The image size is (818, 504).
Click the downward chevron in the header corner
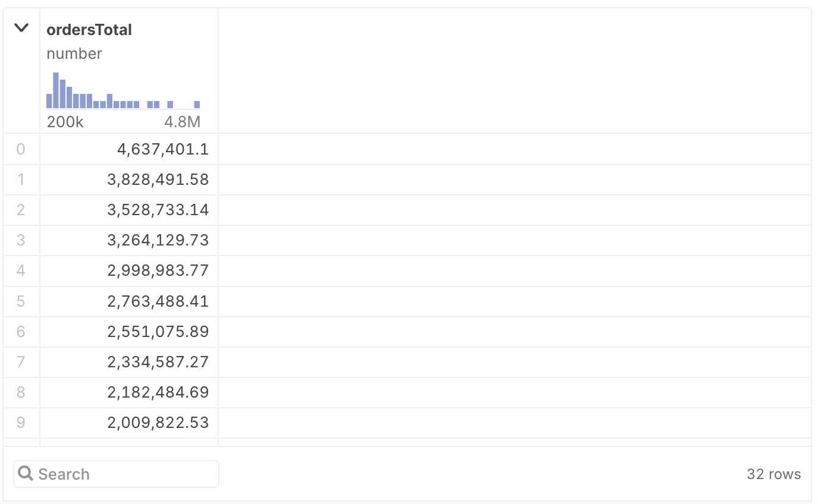click(21, 27)
